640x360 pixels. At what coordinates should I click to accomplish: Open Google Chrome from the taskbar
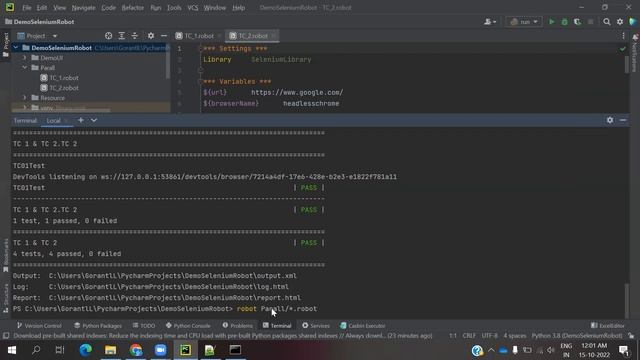point(136,350)
